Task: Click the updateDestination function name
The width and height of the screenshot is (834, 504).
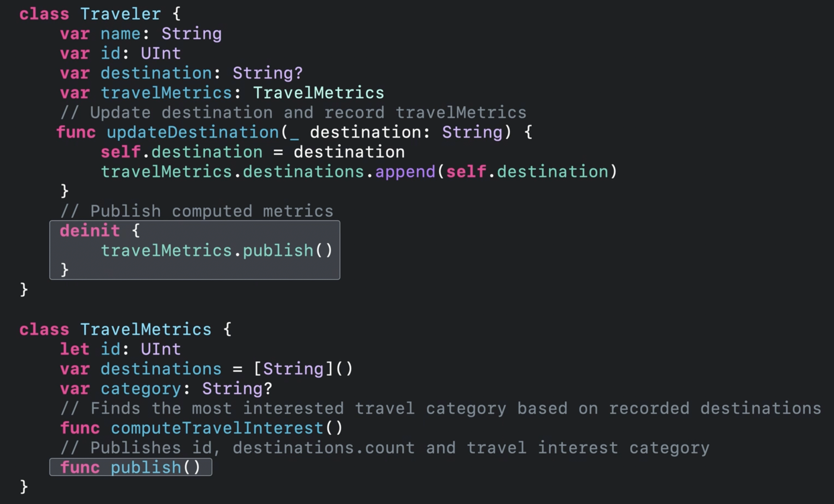Action: tap(193, 132)
